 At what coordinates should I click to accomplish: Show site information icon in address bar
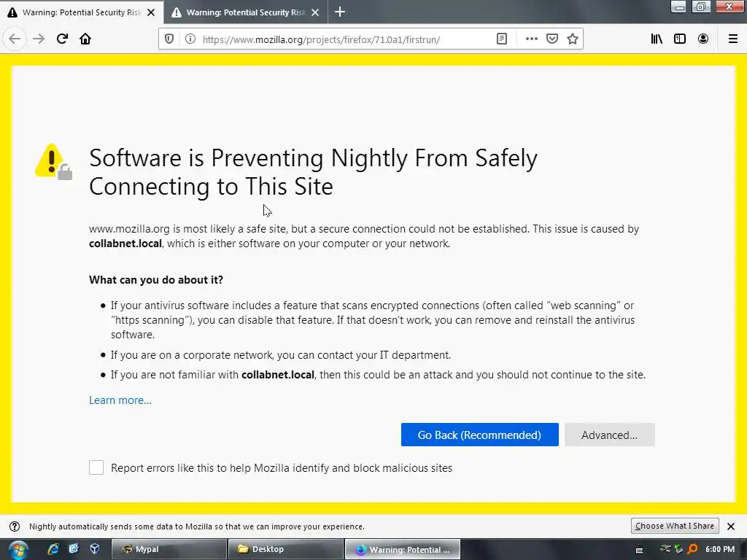click(190, 39)
